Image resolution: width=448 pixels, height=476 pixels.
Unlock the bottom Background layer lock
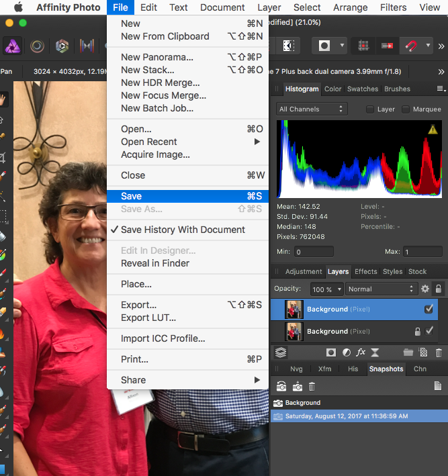point(418,331)
